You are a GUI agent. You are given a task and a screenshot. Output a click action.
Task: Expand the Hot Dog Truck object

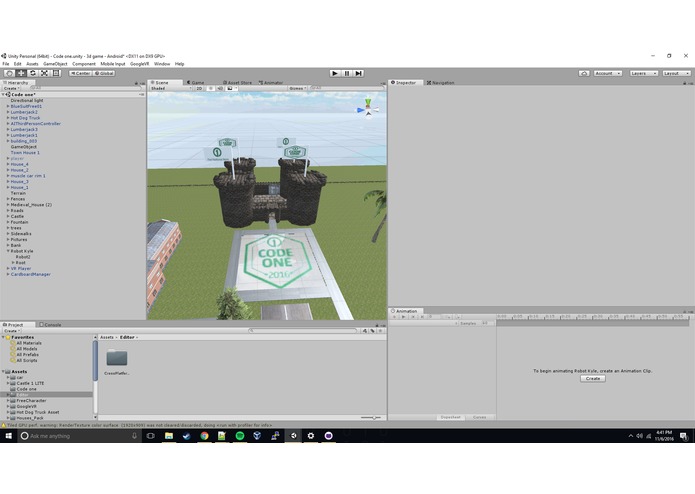[x=8, y=118]
